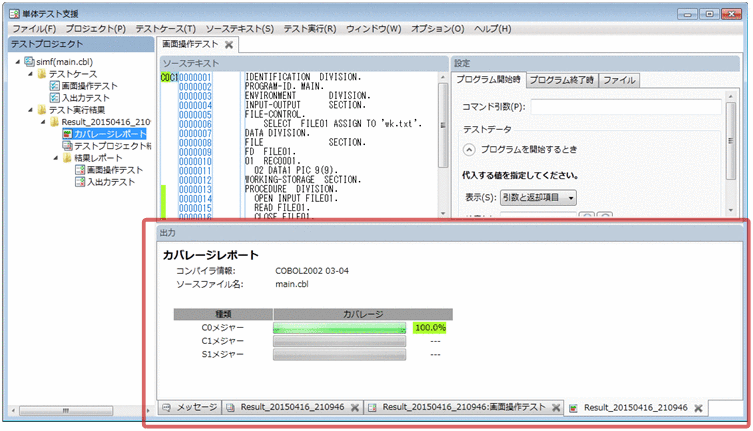The height and width of the screenshot is (431, 753).
Task: Open the ヘルプ(H) menu
Action: 493,29
